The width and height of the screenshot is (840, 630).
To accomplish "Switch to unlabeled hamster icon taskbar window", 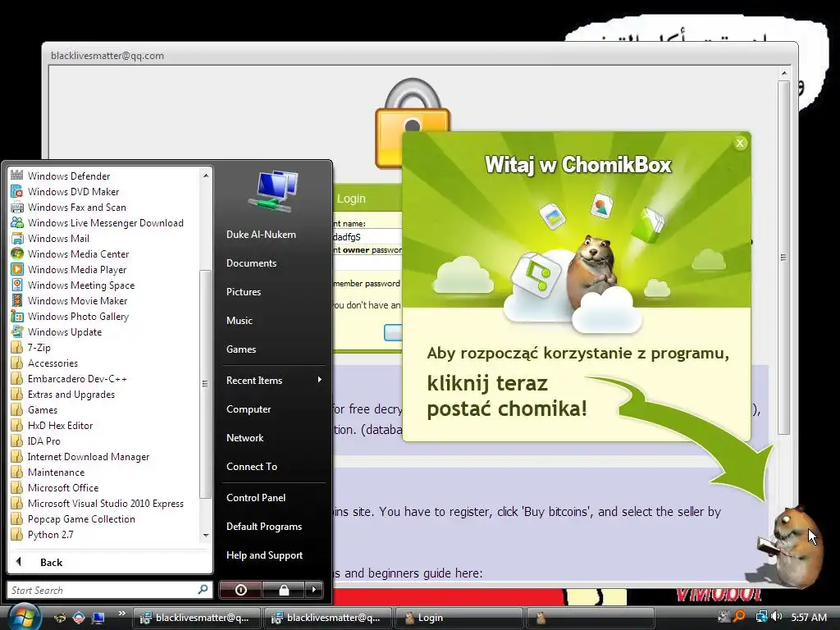I will tap(590, 618).
